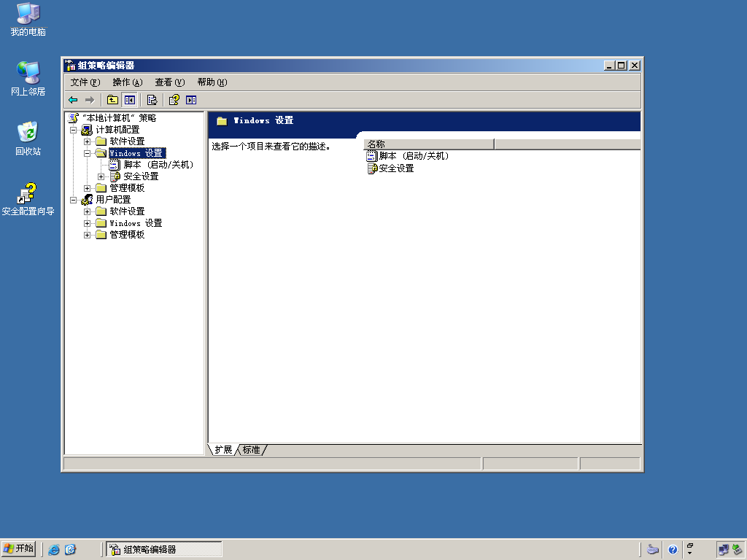
Task: Expand Windows 设置 under 用户配置
Action: pos(88,223)
